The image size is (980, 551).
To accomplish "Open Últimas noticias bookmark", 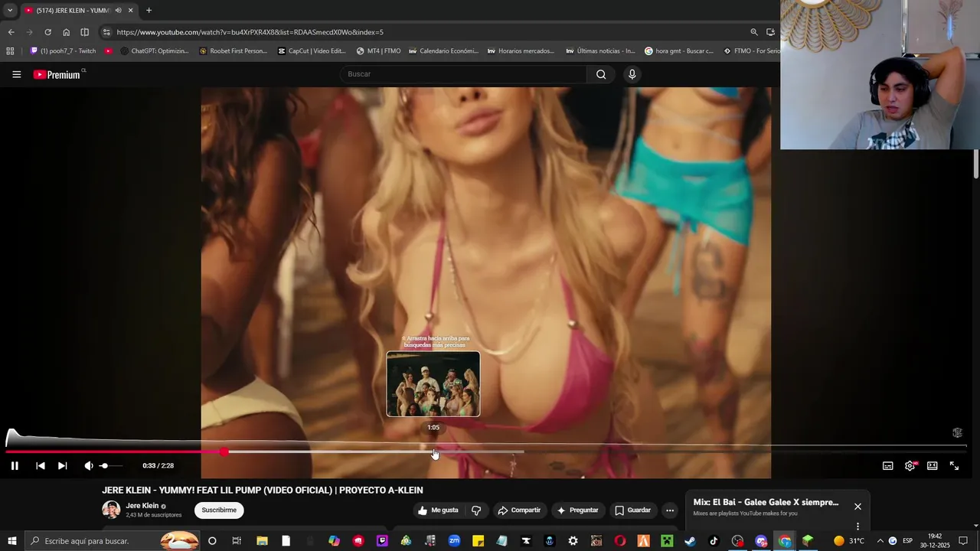I will click(x=601, y=51).
